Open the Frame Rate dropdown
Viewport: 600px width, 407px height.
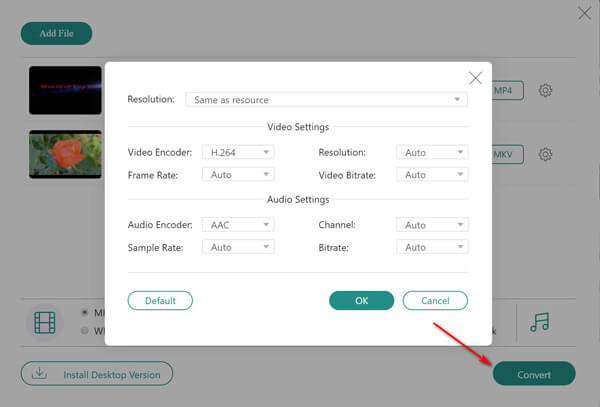(x=237, y=174)
